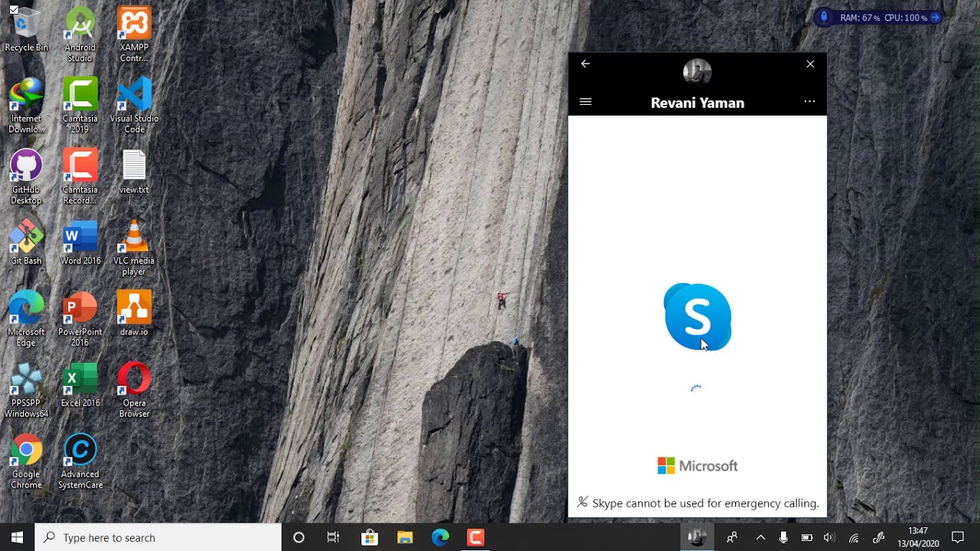Open Cortana from the taskbar

pos(299,537)
